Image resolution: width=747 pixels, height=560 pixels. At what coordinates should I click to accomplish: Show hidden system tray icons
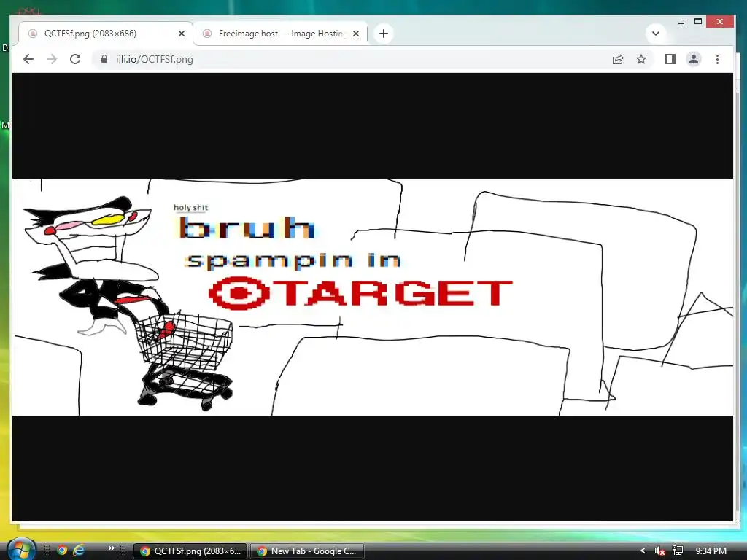coord(643,551)
